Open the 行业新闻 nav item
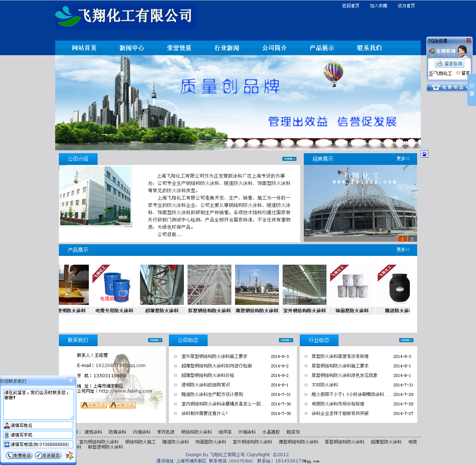The image size is (476, 465). pos(227,48)
